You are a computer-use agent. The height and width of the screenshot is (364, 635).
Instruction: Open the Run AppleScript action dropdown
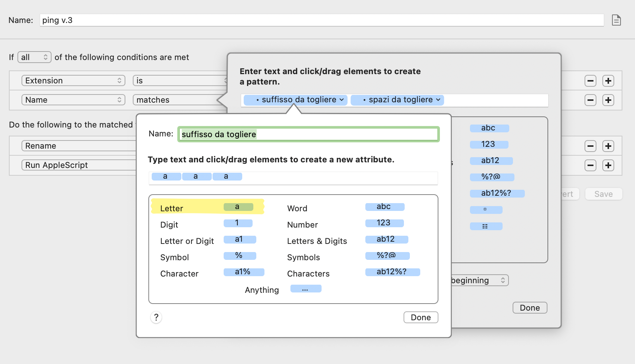coord(79,165)
